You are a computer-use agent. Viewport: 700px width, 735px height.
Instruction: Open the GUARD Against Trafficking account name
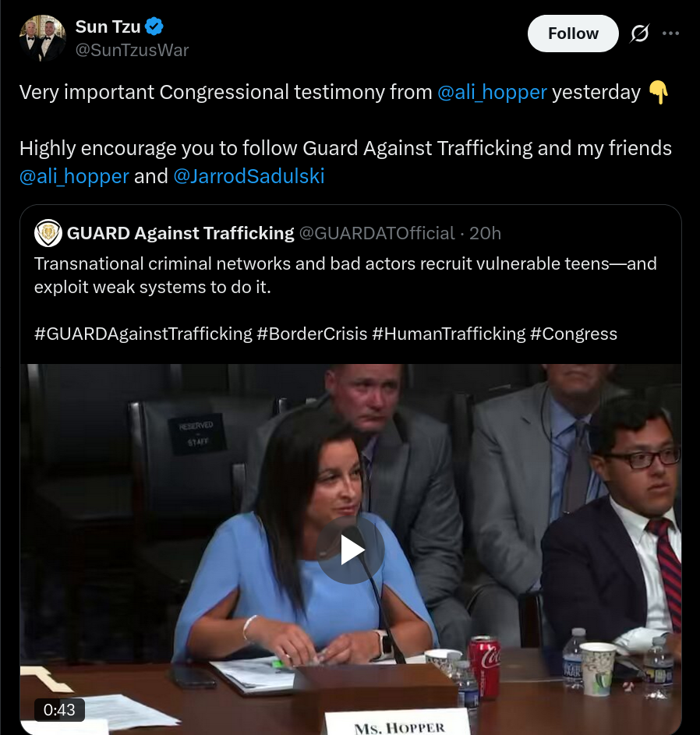tap(181, 233)
